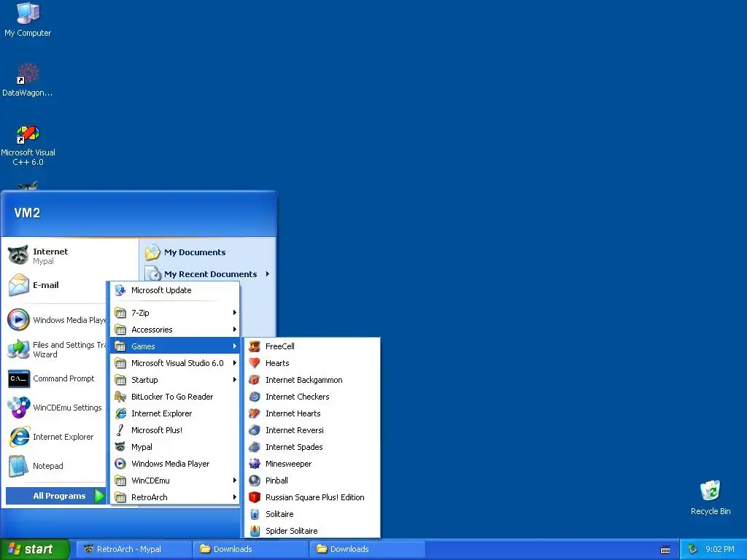This screenshot has height=560, width=747.
Task: Click the Internet Reversi icon
Action: coord(255,430)
